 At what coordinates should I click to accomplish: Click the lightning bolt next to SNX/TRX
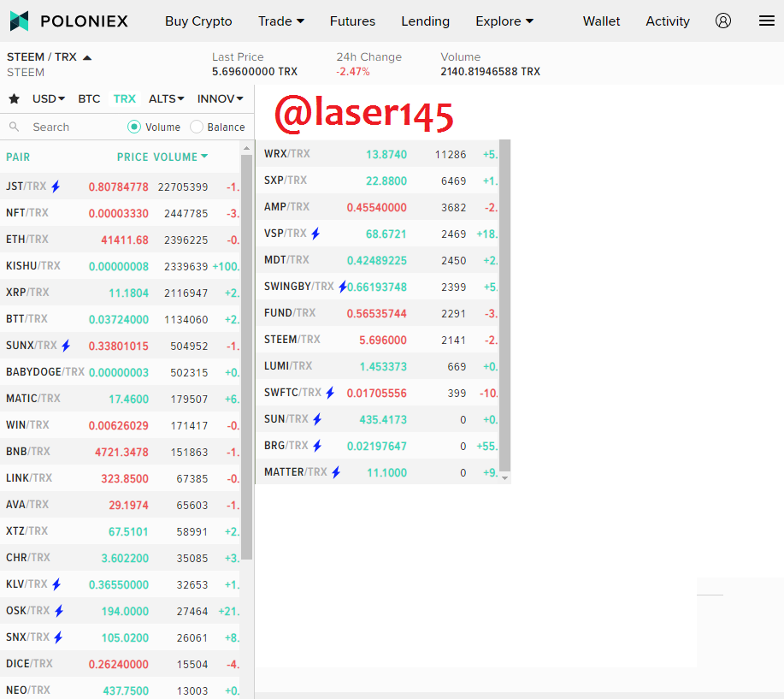coord(58,637)
